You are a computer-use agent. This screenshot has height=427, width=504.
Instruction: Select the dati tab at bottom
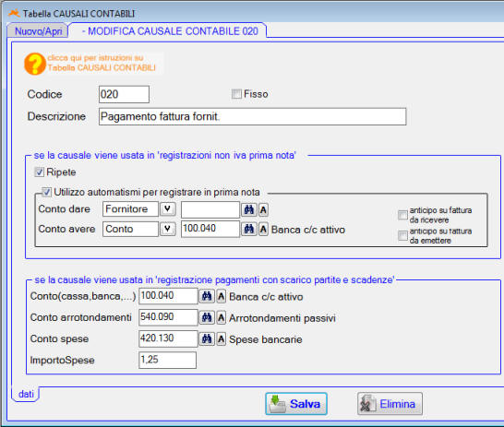tap(26, 394)
